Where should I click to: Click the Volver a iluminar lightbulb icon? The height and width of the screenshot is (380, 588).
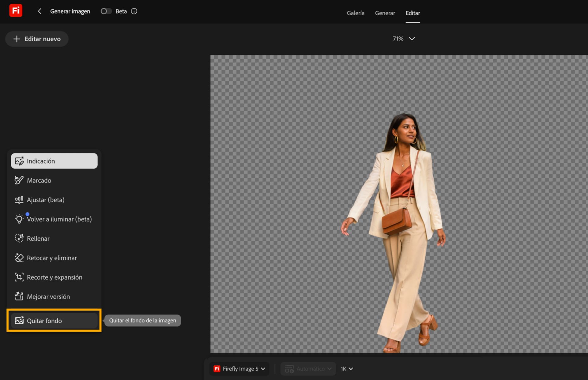pyautogui.click(x=19, y=219)
